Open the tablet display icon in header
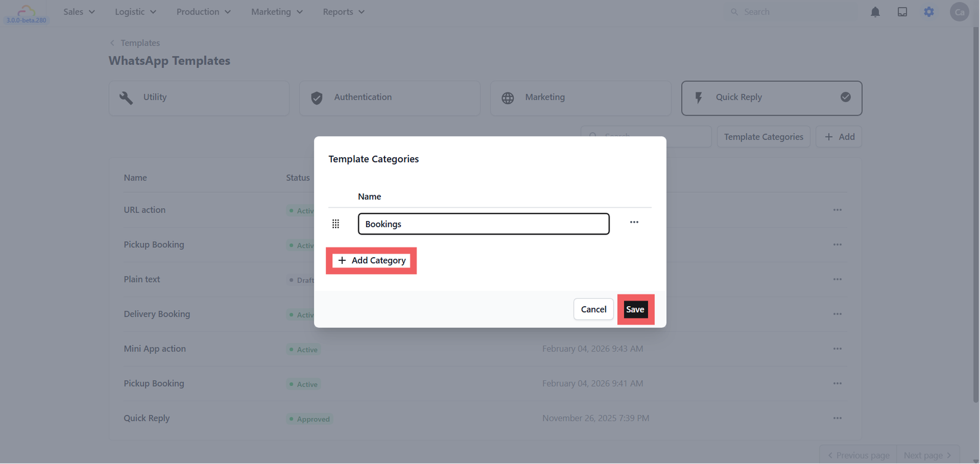 coord(902,12)
